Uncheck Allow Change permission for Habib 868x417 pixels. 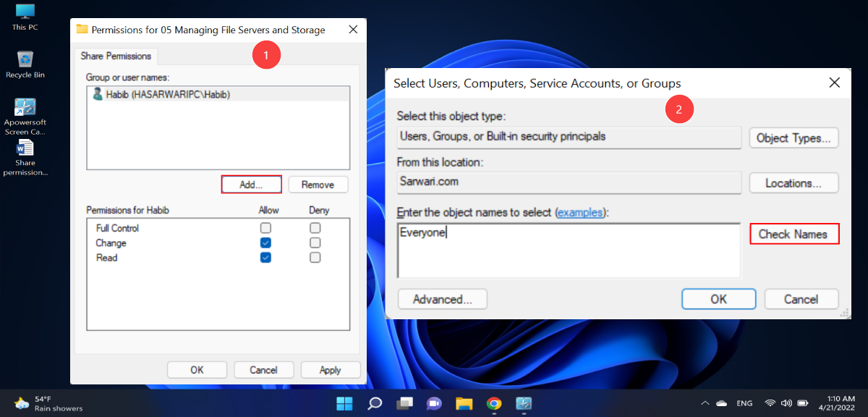click(265, 243)
